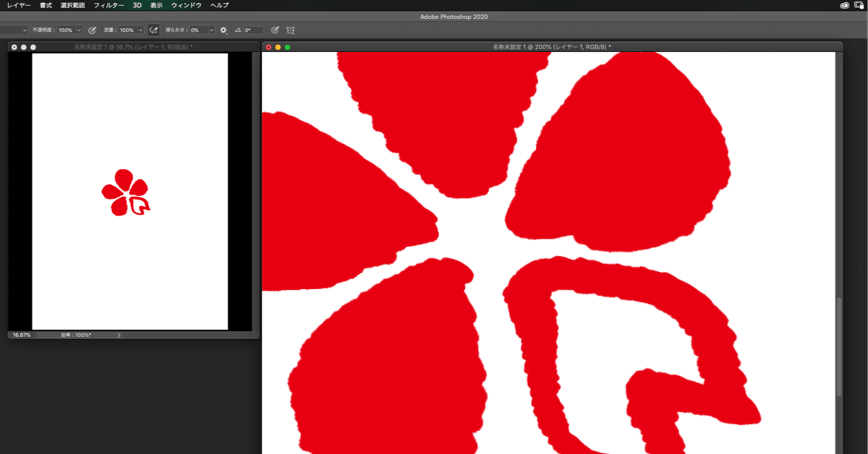Viewport: 868px width, 454px height.
Task: Expand the 滑らかさ smoothing dropdown arrow
Action: [x=212, y=30]
